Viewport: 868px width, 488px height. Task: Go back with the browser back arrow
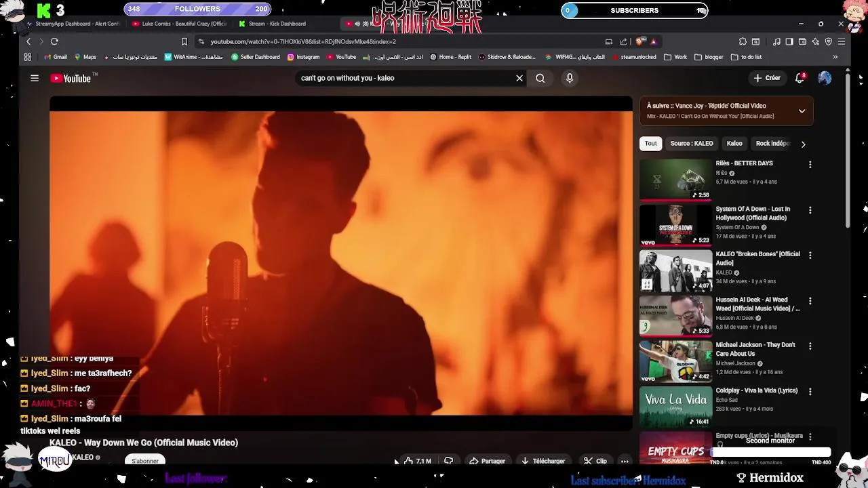point(28,41)
